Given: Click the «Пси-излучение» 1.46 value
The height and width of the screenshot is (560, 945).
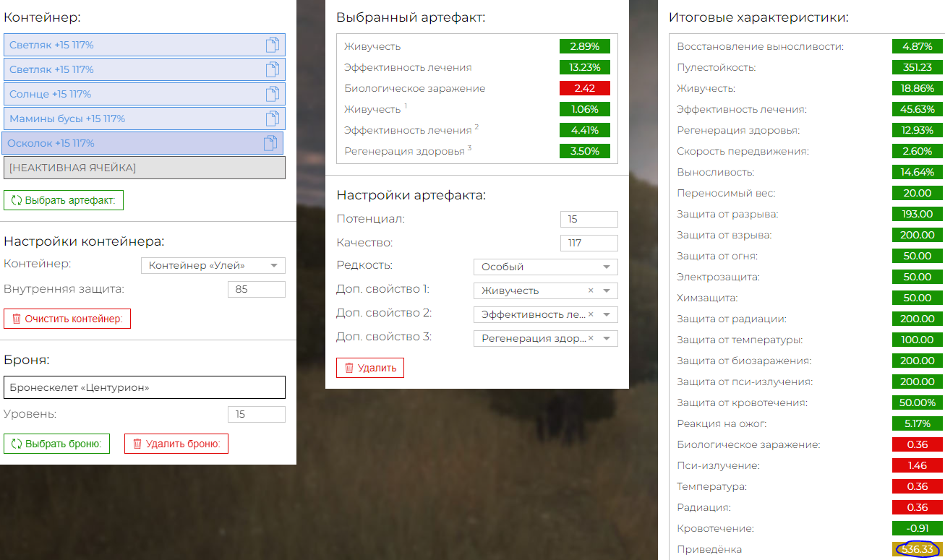Looking at the screenshot, I should (x=918, y=465).
